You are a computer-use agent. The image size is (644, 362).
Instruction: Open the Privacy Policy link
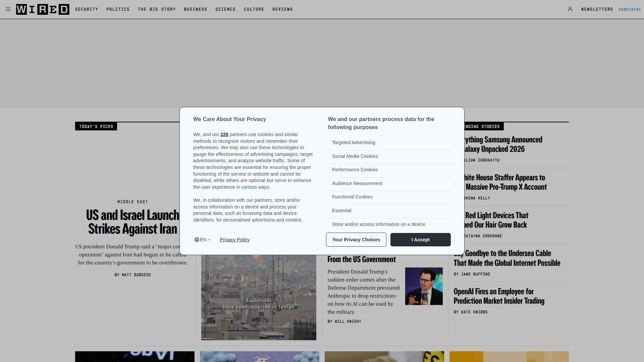click(234, 240)
